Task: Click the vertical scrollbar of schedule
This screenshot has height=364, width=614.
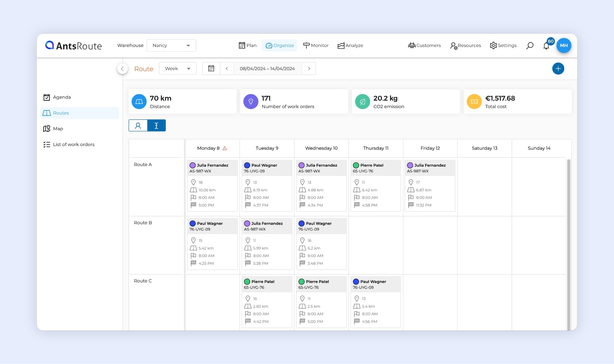Action: 568,244
